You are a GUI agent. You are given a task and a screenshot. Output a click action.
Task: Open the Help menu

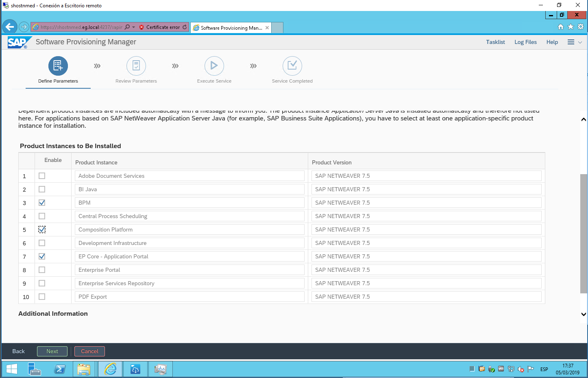click(x=552, y=42)
